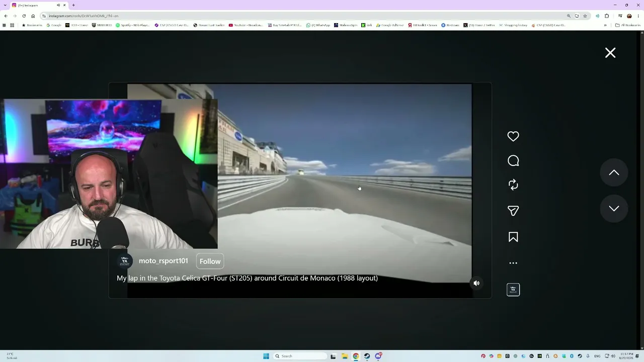Open the Spotify Web Player bookmark
The image size is (644, 362).
133,25
